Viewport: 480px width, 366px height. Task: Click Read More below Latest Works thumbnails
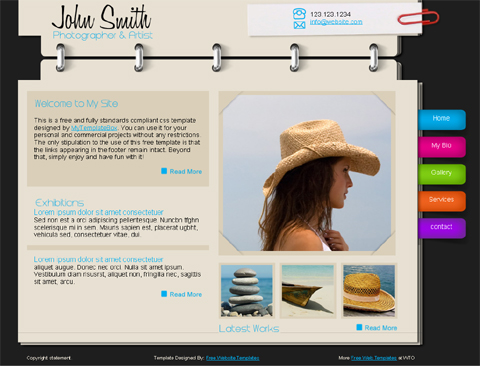381,328
